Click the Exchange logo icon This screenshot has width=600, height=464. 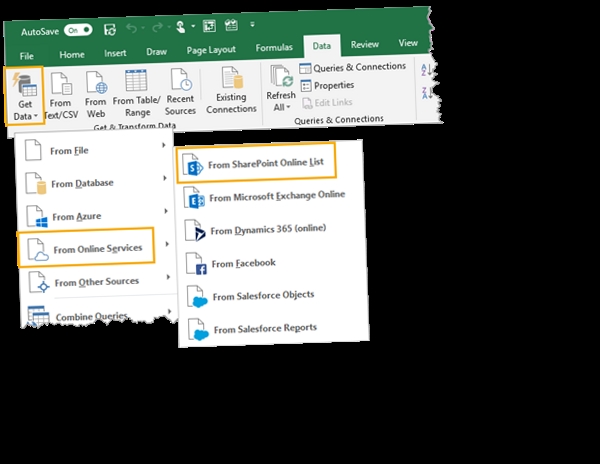click(x=197, y=200)
